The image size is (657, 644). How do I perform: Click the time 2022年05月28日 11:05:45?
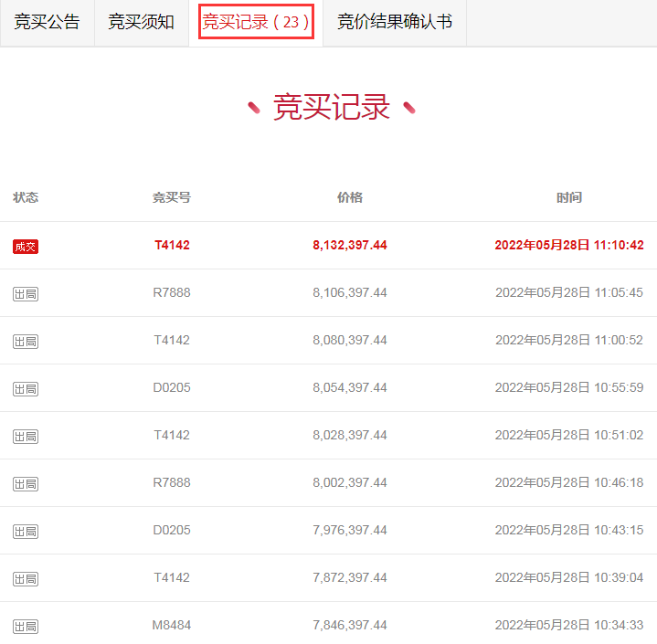coord(569,292)
